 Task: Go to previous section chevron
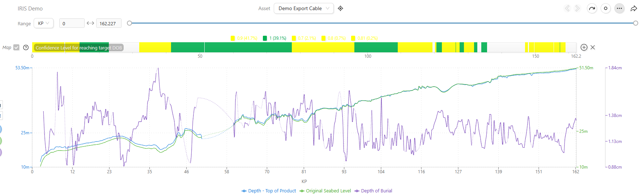[567, 8]
